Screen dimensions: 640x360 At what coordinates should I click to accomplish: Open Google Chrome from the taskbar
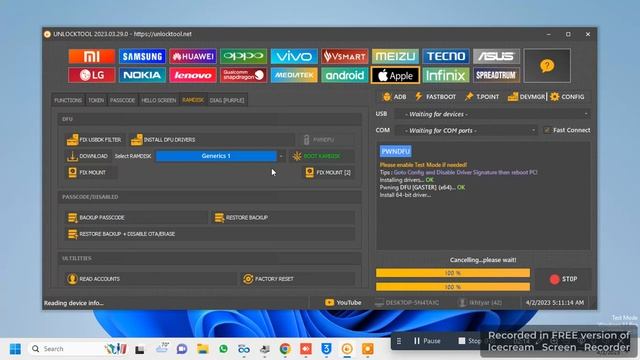285,349
